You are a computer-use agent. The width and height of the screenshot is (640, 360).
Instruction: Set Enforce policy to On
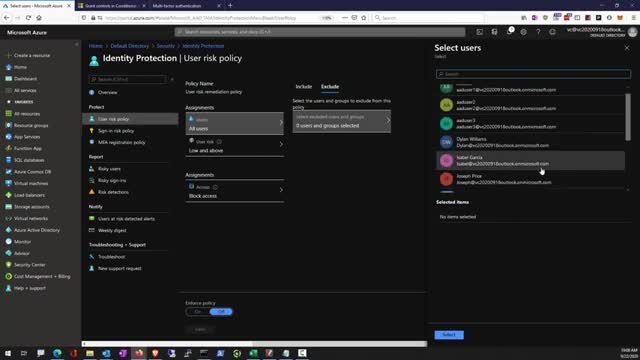[x=198, y=312]
